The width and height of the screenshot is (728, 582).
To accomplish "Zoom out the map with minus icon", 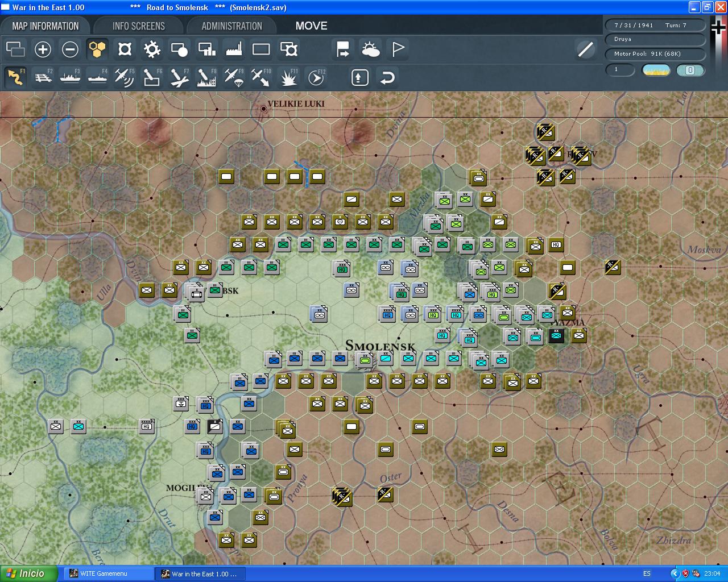I will pos(70,49).
